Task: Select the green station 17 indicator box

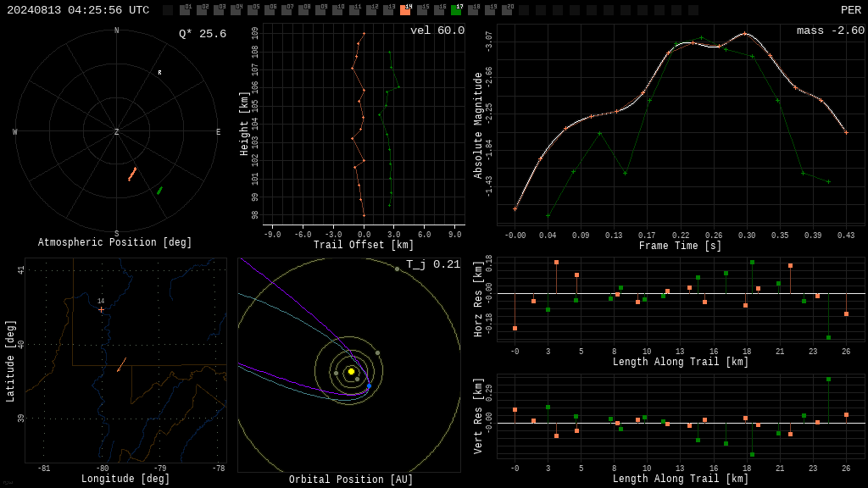Action: pos(456,10)
